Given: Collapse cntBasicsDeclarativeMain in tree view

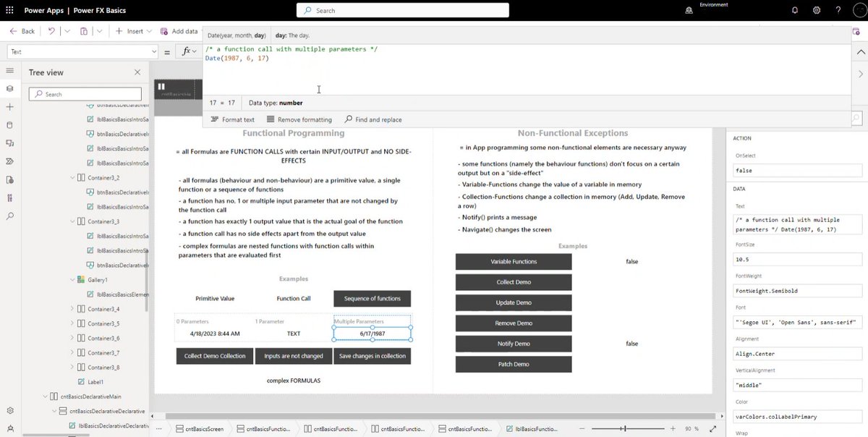Looking at the screenshot, I should 46,396.
